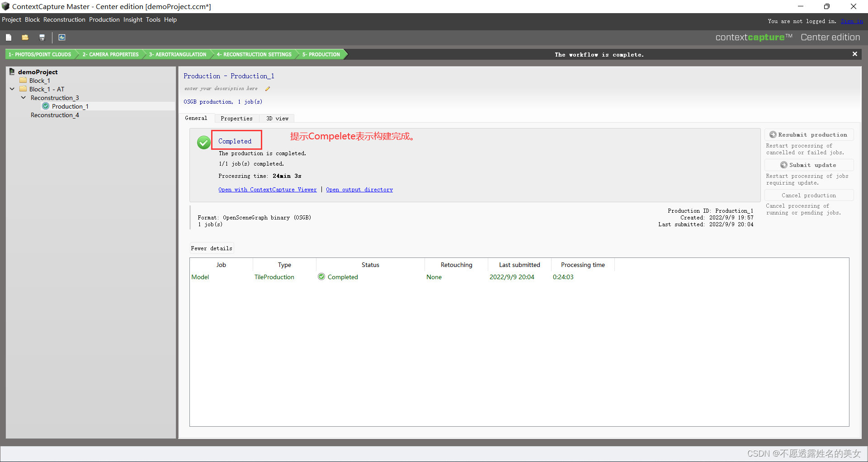Select Block_1 in the project tree

click(40, 81)
